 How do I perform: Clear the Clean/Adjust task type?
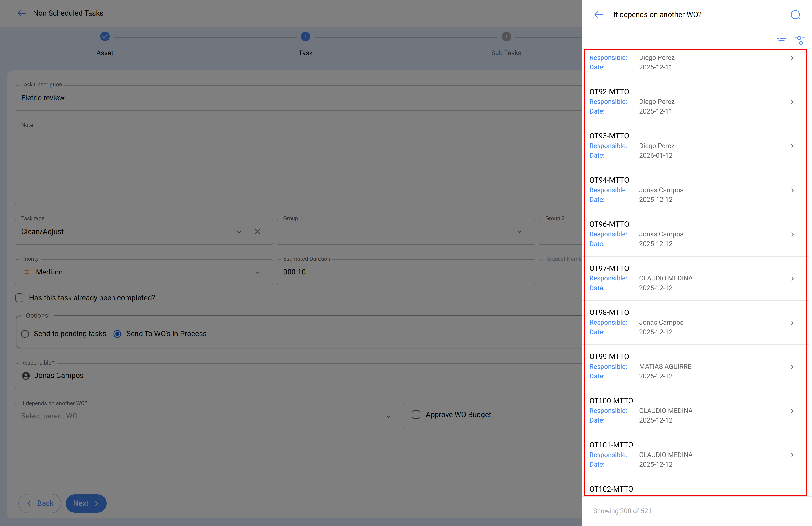point(257,232)
